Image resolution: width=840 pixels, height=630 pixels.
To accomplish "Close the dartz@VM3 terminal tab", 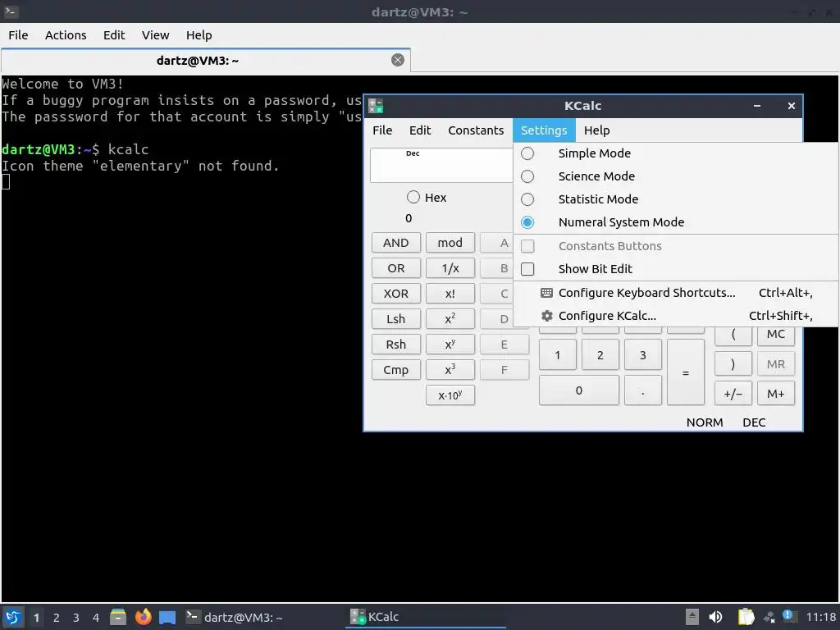I will 398,60.
